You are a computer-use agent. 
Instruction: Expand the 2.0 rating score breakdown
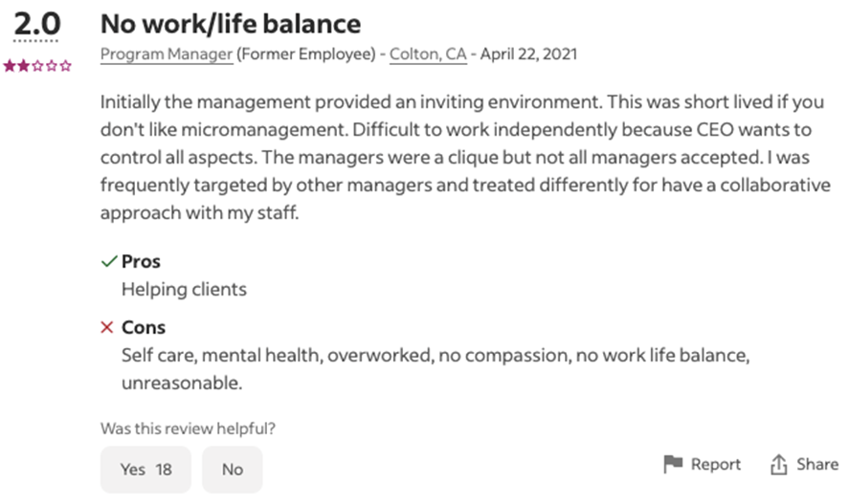37,25
